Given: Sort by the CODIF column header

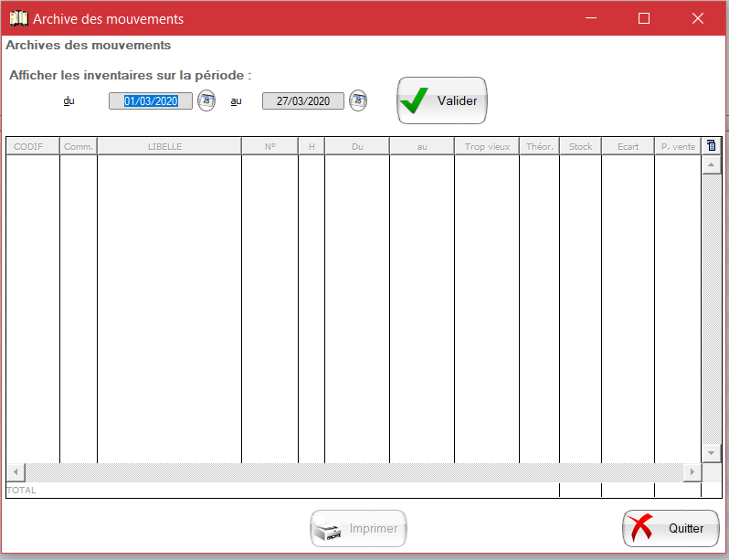Looking at the screenshot, I should tap(33, 146).
